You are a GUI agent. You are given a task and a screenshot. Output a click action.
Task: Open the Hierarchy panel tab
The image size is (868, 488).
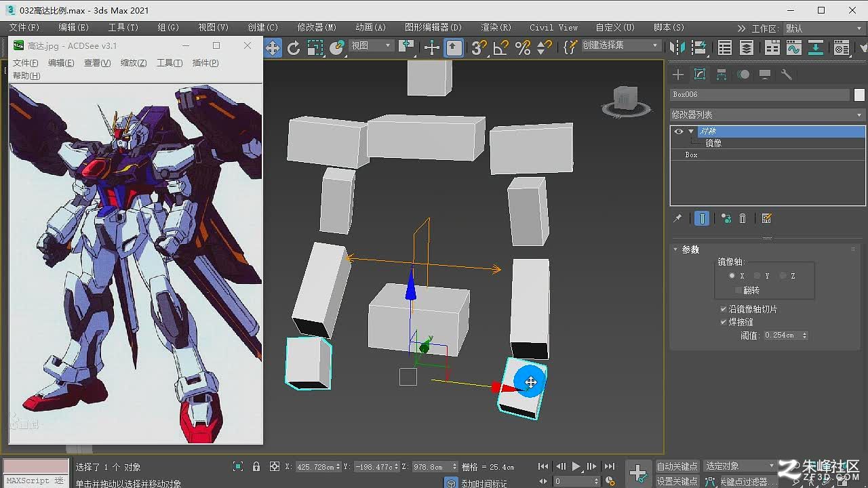click(x=722, y=75)
